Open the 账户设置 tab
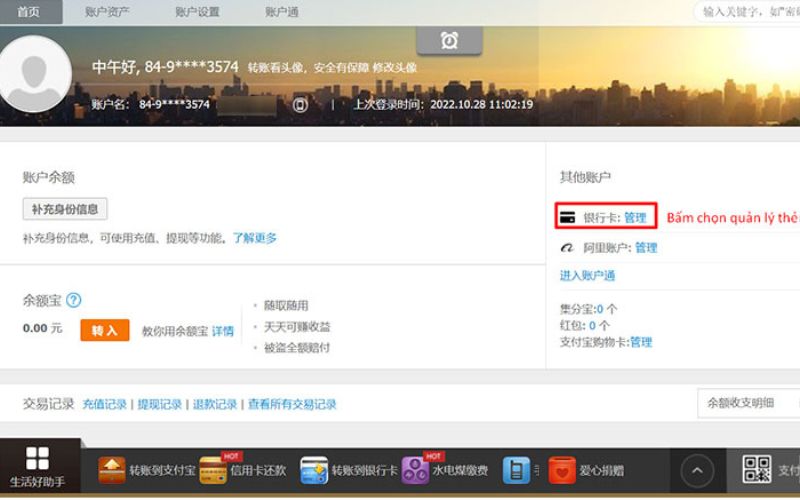 point(197,12)
